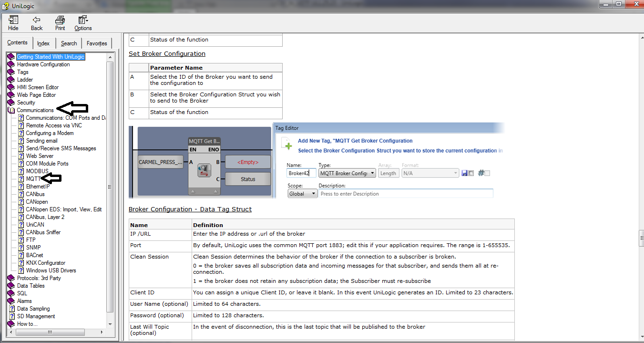This screenshot has width=644, height=343.
Task: Click the EthernetIP topic icon
Action: point(21,187)
